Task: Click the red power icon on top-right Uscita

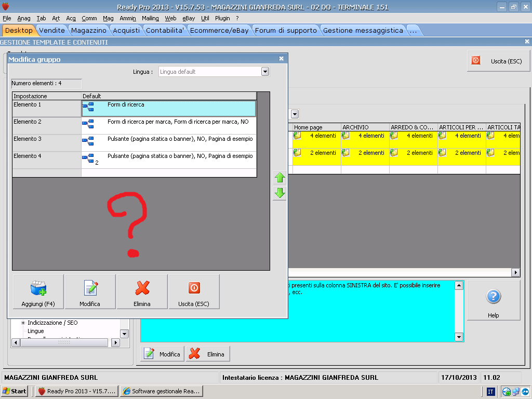Action: (x=476, y=60)
